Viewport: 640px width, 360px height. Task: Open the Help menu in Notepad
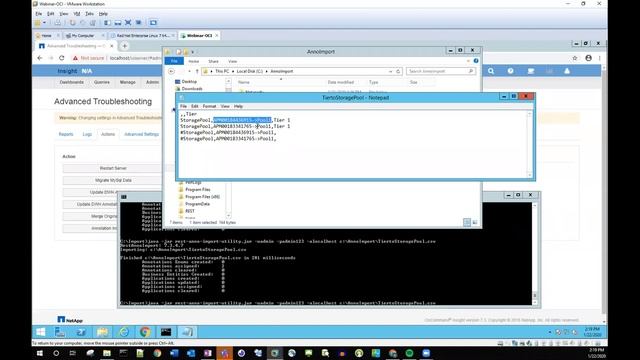238,106
